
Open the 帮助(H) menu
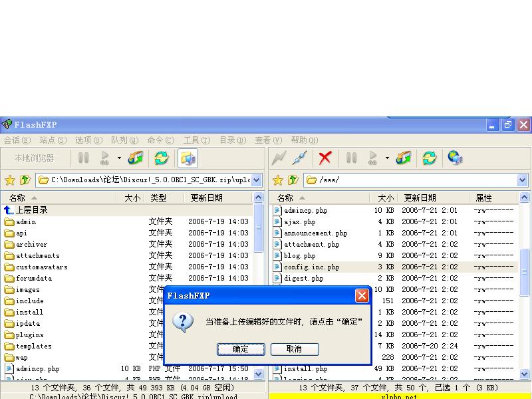305,140
